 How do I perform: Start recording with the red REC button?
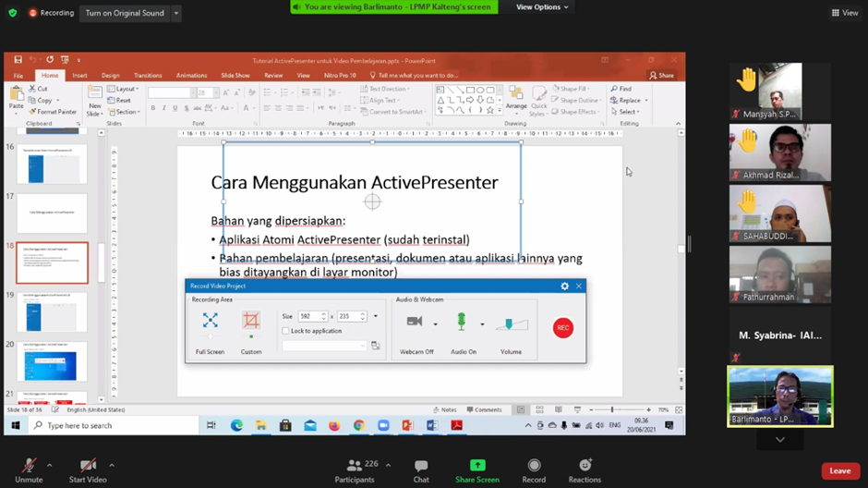tap(563, 328)
